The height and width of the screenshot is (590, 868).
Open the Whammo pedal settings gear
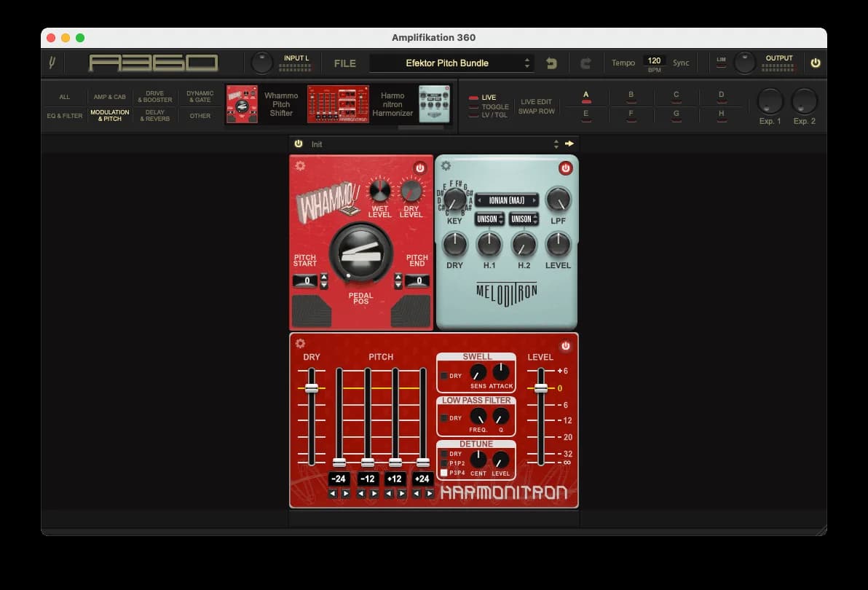(x=301, y=166)
